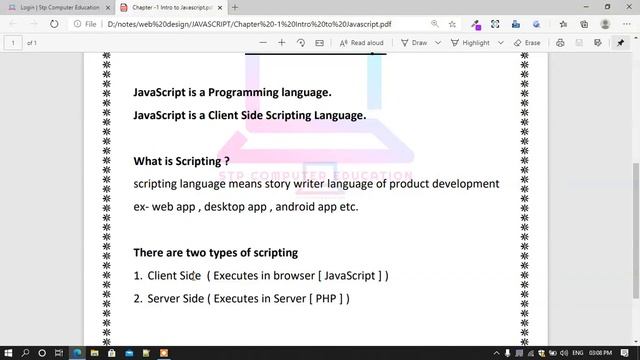Open File Explorer from taskbar
The height and width of the screenshot is (360, 640).
click(95, 353)
